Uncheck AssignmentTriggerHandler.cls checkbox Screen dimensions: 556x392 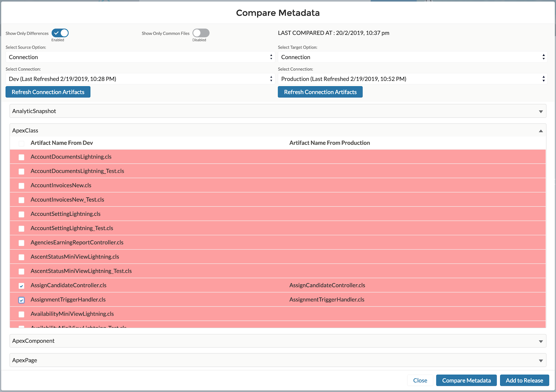[x=22, y=300]
